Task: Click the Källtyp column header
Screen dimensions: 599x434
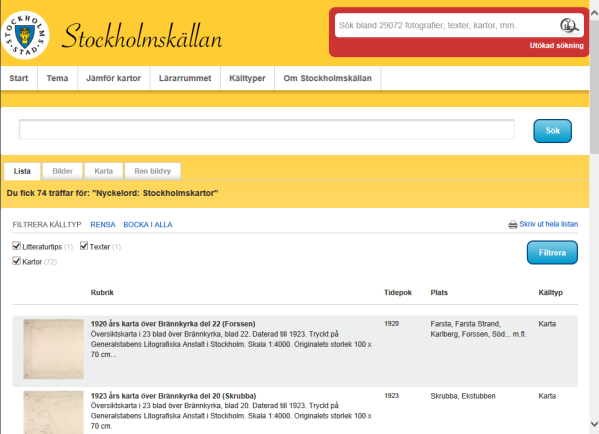Action: click(550, 293)
